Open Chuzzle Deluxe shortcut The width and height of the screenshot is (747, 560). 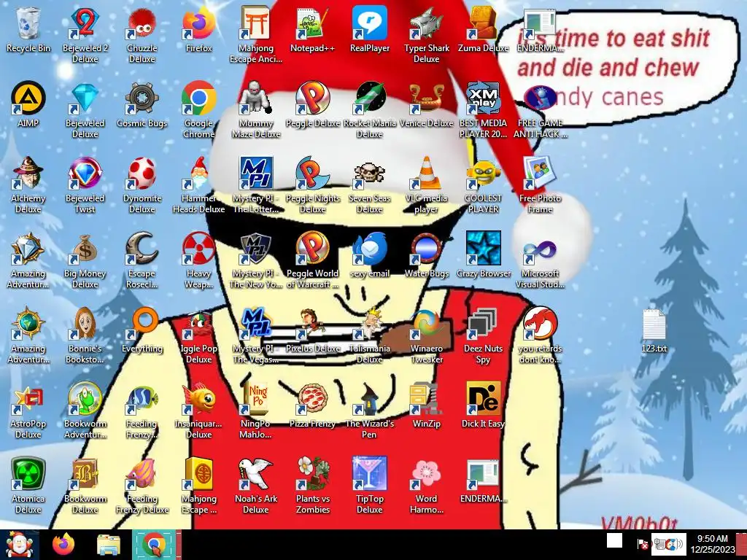[142, 34]
